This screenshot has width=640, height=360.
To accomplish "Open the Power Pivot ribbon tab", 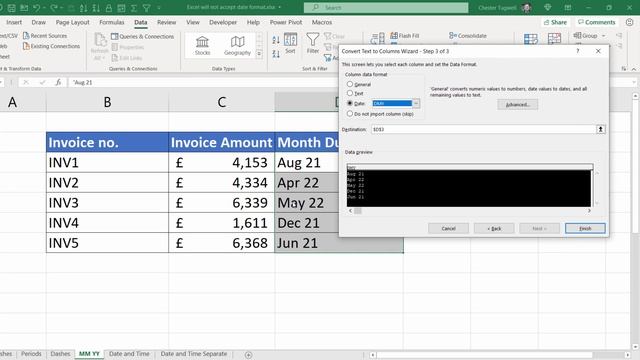I will pos(286,22).
